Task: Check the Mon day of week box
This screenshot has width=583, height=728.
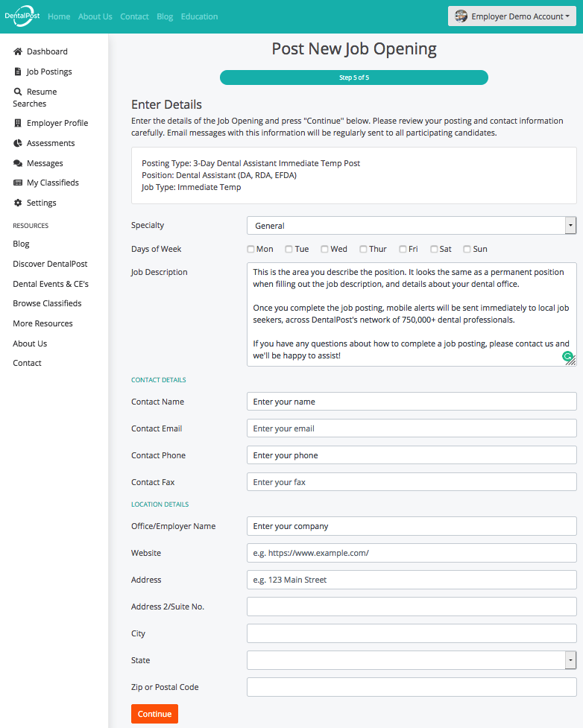Action: coord(250,248)
